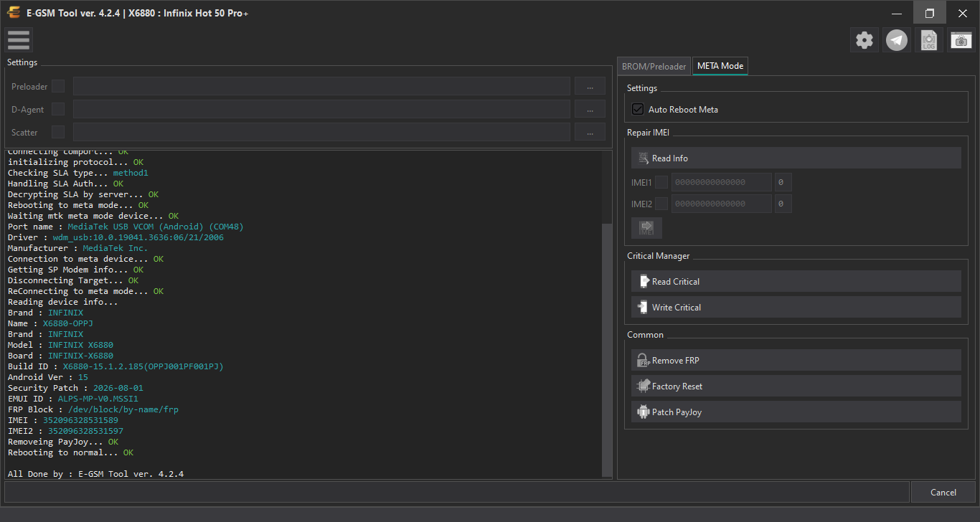Click the Decrypting SLA by server line

pyautogui.click(x=83, y=194)
